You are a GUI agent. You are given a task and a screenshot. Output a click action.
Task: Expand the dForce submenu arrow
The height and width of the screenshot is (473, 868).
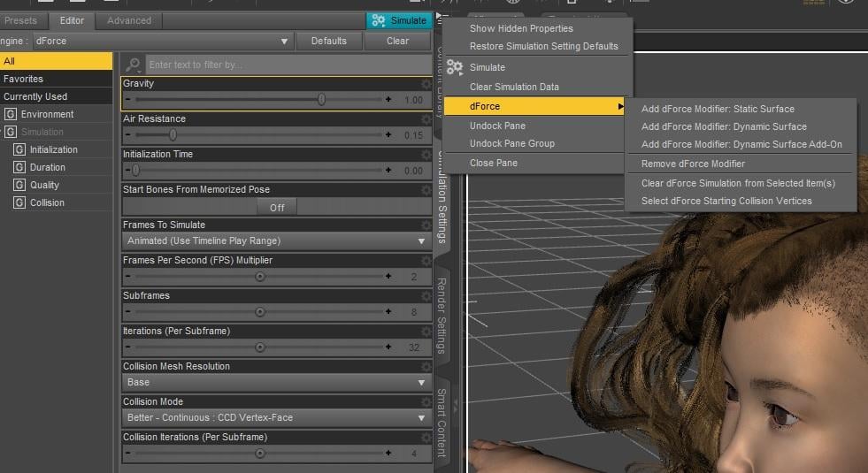point(620,106)
